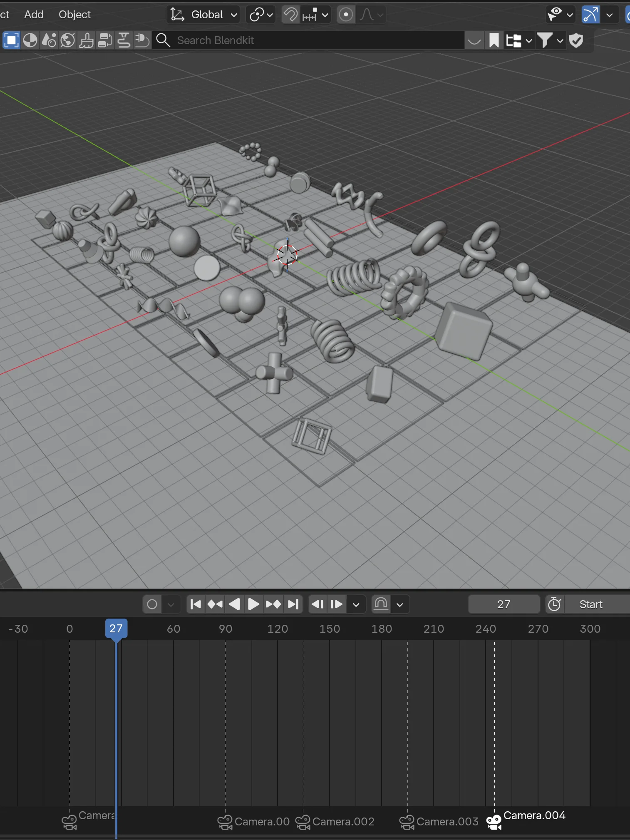Image resolution: width=630 pixels, height=840 pixels.
Task: Open the Object menu
Action: pos(74,15)
